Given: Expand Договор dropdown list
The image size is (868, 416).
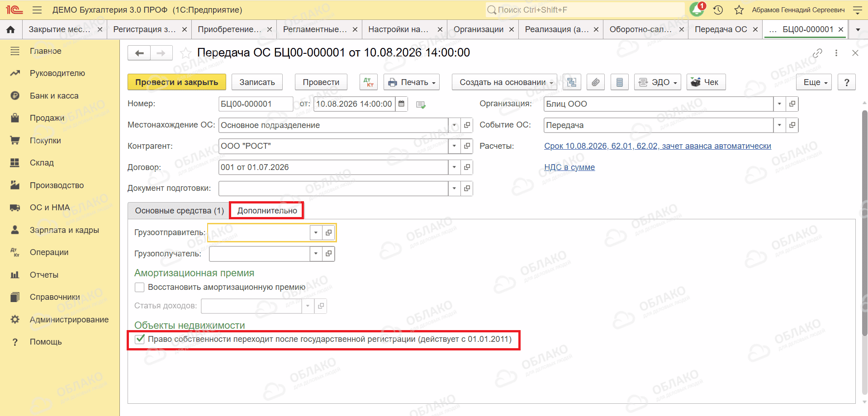Looking at the screenshot, I should pyautogui.click(x=454, y=167).
